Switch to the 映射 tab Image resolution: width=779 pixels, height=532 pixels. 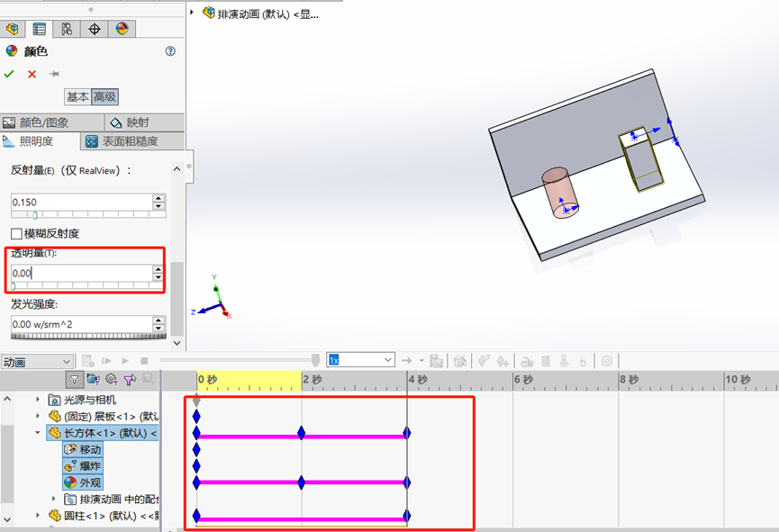(140, 122)
